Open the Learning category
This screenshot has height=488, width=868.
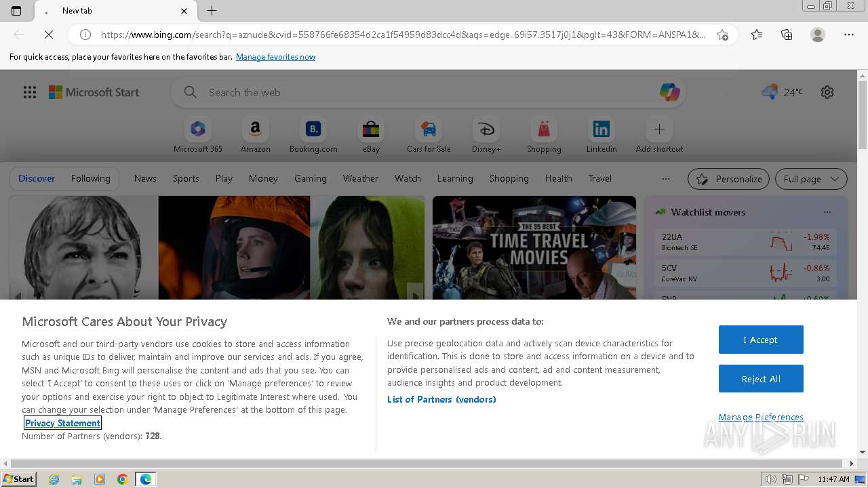pos(455,178)
